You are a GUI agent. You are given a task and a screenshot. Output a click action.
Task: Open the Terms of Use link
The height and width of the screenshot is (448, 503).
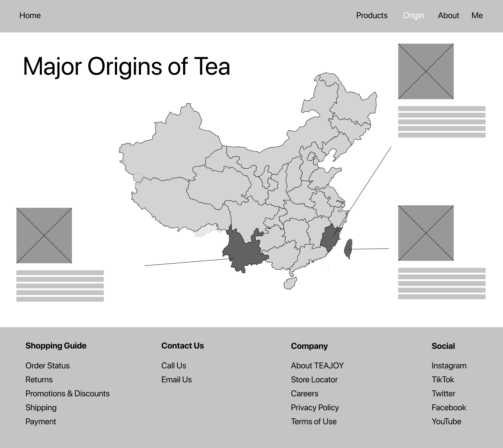pos(314,421)
